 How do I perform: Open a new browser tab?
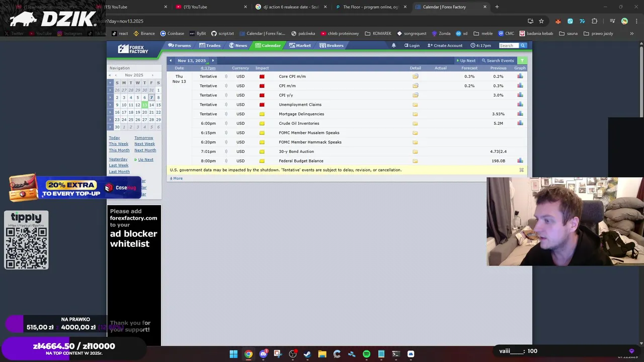pyautogui.click(x=497, y=7)
